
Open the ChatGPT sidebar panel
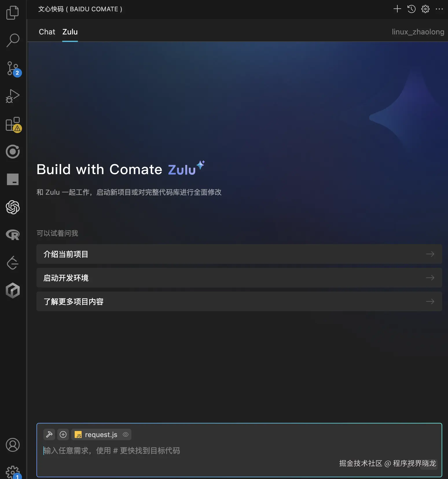click(x=13, y=207)
